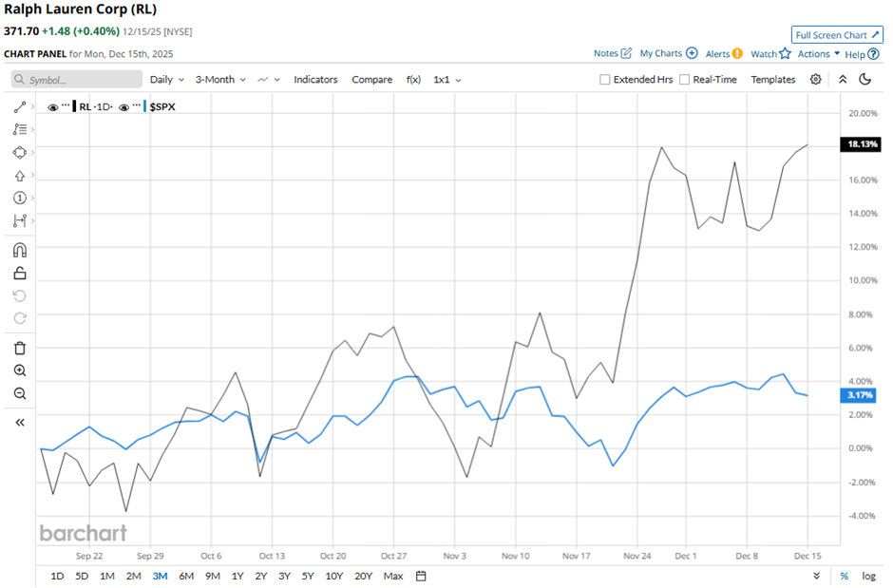Delete drawings with the trash icon
The width and height of the screenshot is (893, 588).
click(19, 348)
